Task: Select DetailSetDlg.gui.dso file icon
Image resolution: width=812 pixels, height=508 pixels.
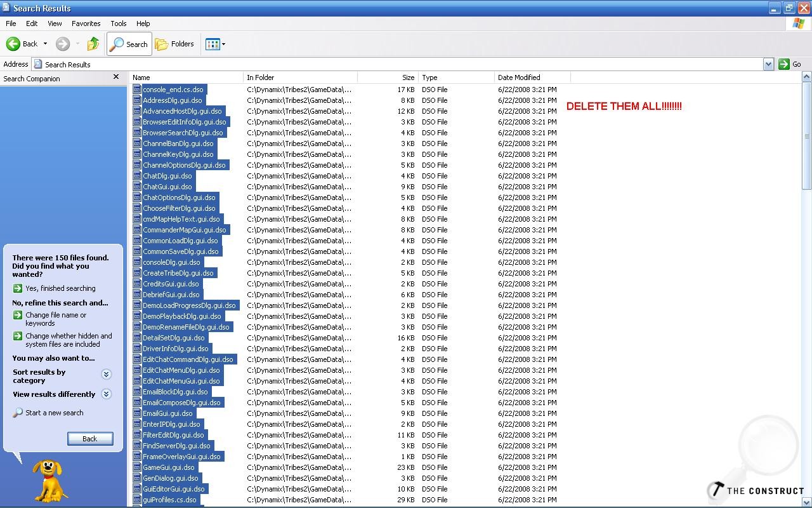Action: click(x=137, y=338)
